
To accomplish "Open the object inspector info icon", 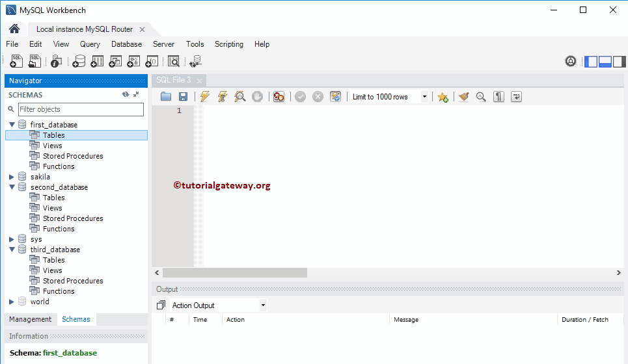I will click(x=57, y=61).
